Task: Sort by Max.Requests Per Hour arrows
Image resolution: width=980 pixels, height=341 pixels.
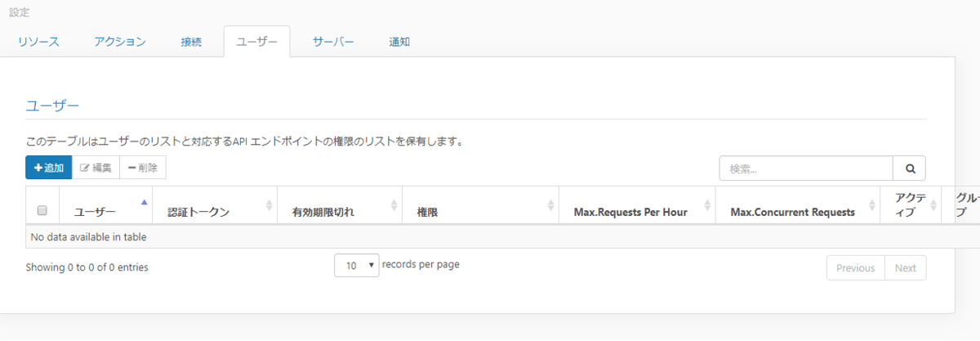Action: [706, 205]
